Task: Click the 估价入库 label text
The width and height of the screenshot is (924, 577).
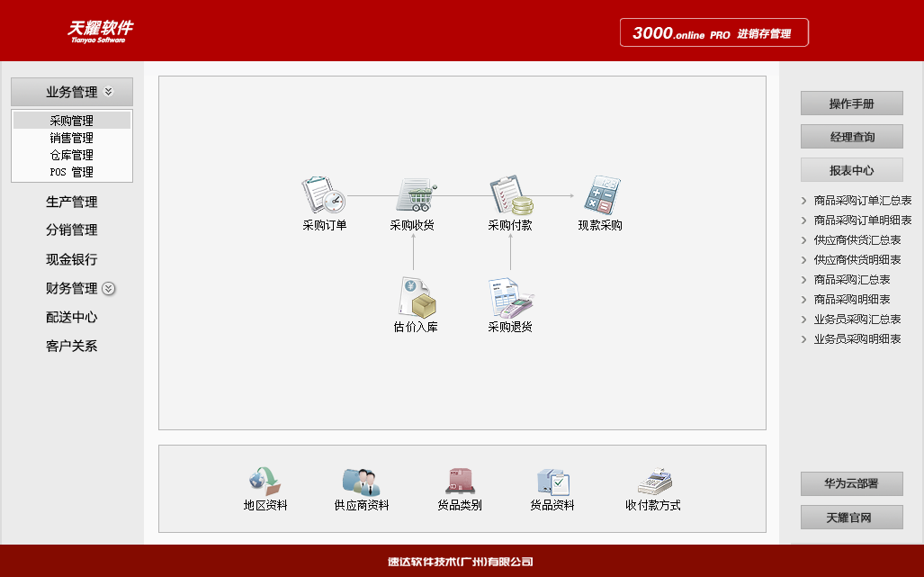Action: (416, 327)
